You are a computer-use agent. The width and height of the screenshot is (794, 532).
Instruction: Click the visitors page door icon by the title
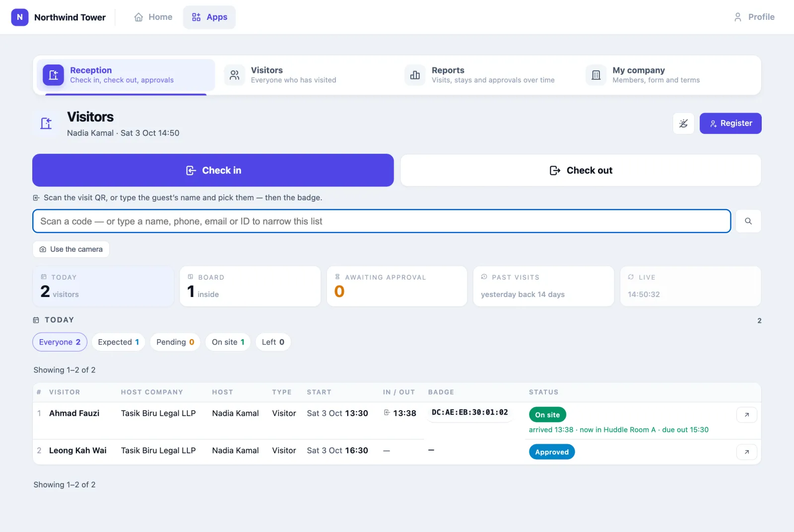(46, 123)
